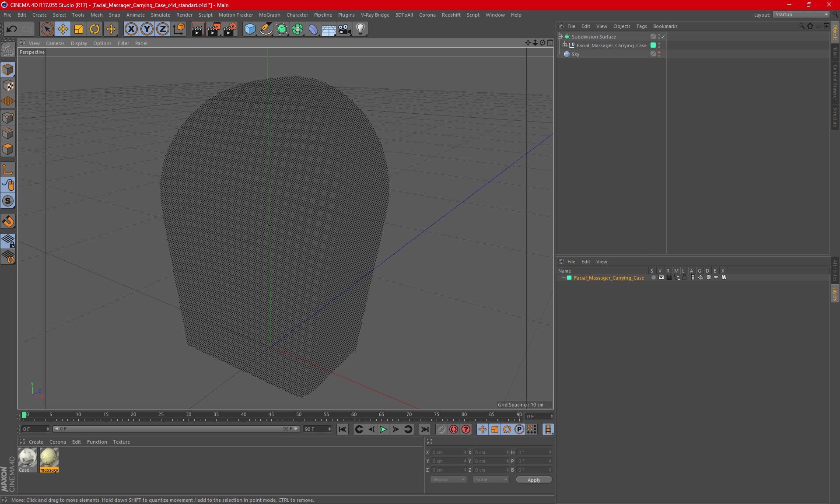Add a Floor environment object
The image size is (840, 504).
329,29
